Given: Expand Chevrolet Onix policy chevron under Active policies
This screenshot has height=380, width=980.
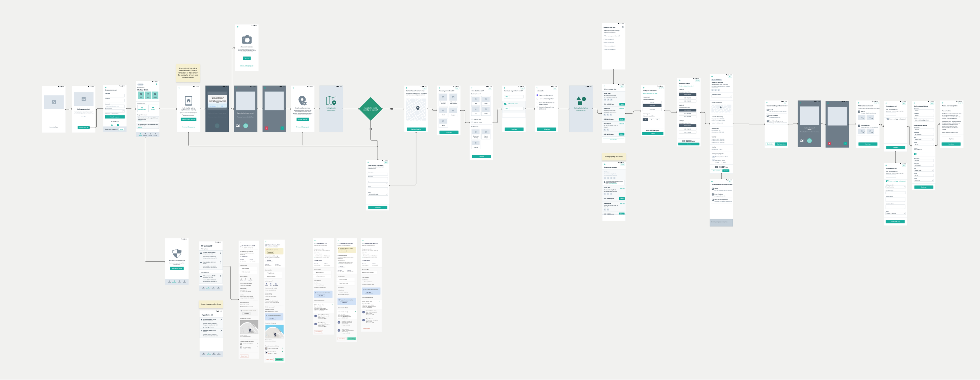Looking at the screenshot, I should point(221,262).
